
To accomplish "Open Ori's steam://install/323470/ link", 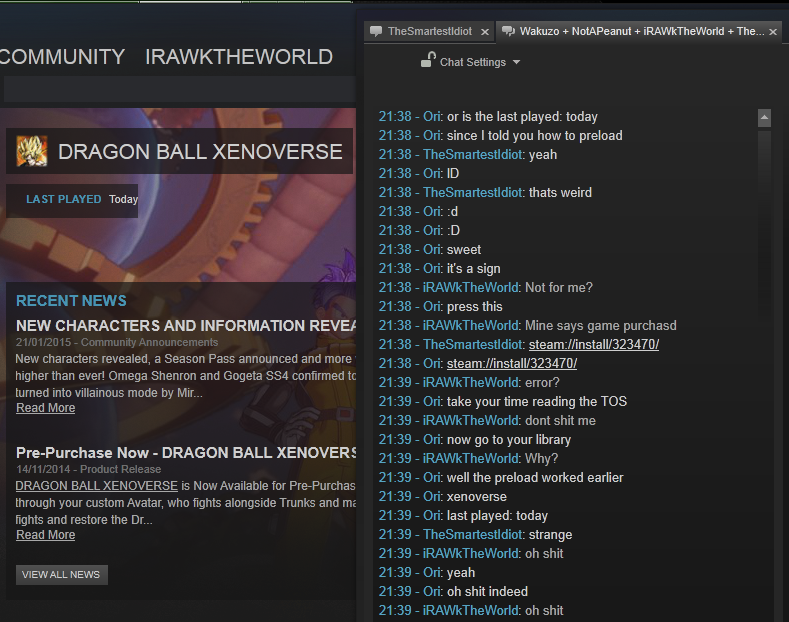I will point(512,363).
